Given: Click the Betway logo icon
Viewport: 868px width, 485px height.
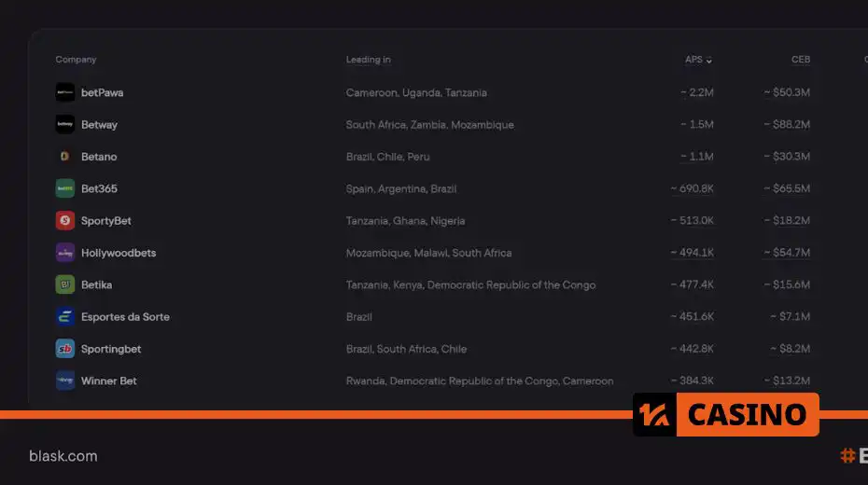Looking at the screenshot, I should [x=64, y=124].
